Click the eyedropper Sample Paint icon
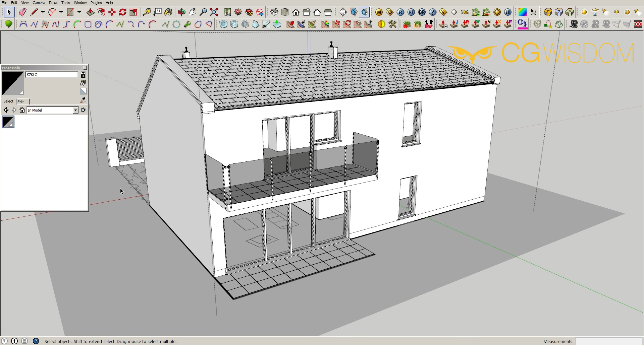 pos(83,100)
